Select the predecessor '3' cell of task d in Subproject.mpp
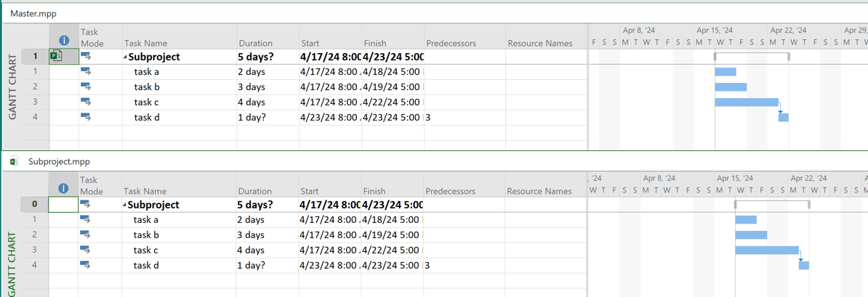This screenshot has width=868, height=297. point(465,266)
